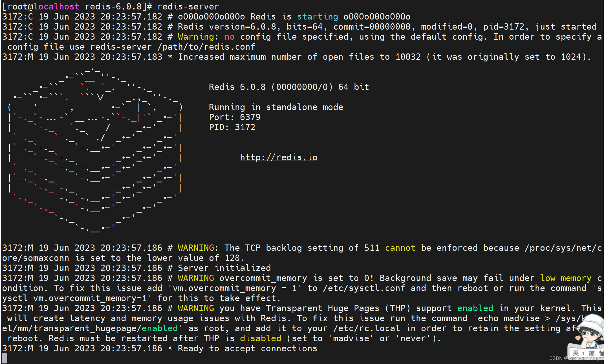Click the yellow 'disabled' word in THP warning
The width and height of the screenshot is (604, 364).
point(260,338)
